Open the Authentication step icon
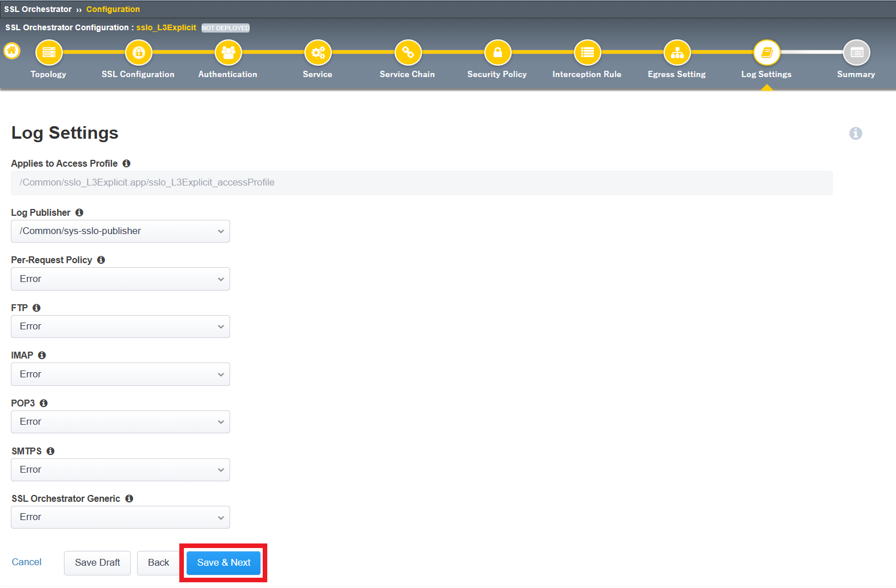The image size is (896, 588). click(x=228, y=53)
